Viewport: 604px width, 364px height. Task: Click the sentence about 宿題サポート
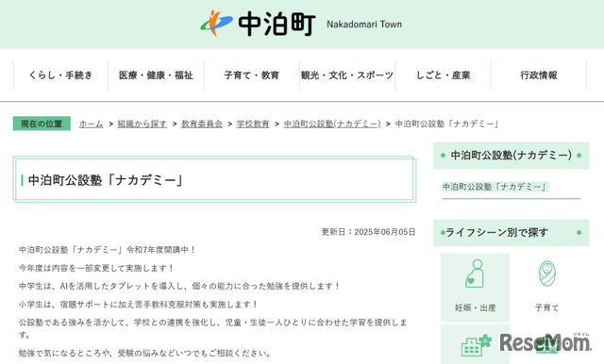[139, 305]
